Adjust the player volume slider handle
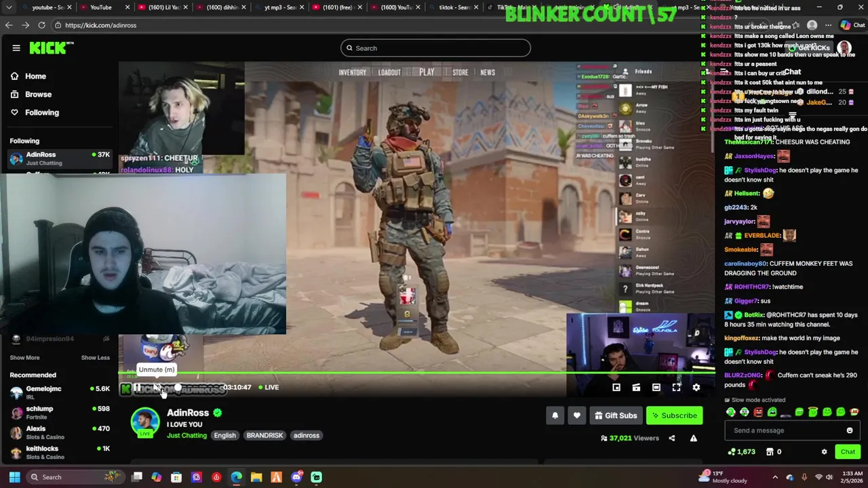 [x=178, y=388]
